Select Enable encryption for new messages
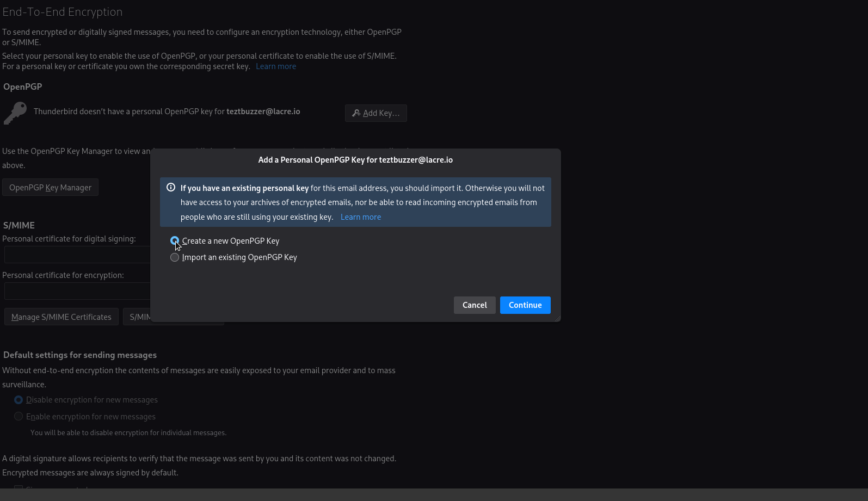Screen dimensions: 868x501 [19, 416]
